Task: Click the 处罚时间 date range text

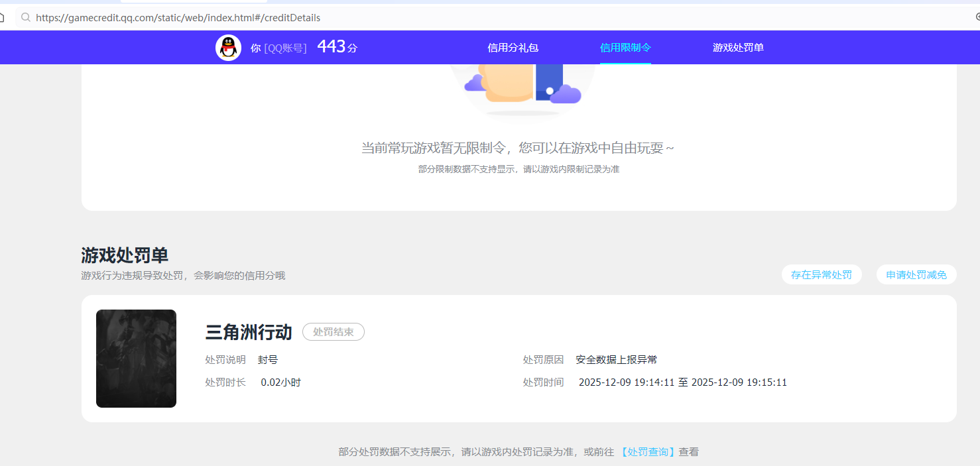Action: (x=682, y=382)
